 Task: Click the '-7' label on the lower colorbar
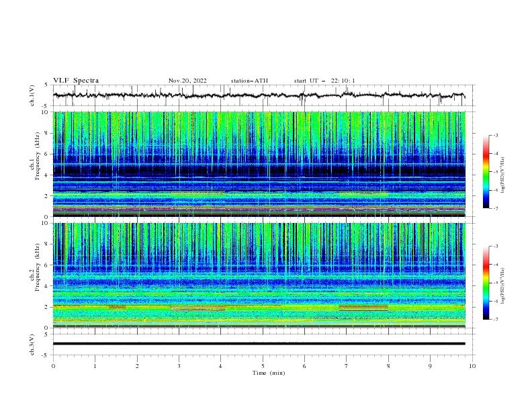(x=495, y=320)
